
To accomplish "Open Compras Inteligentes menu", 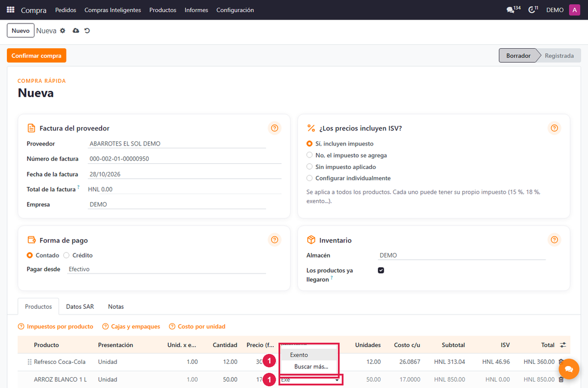I will [x=113, y=10].
